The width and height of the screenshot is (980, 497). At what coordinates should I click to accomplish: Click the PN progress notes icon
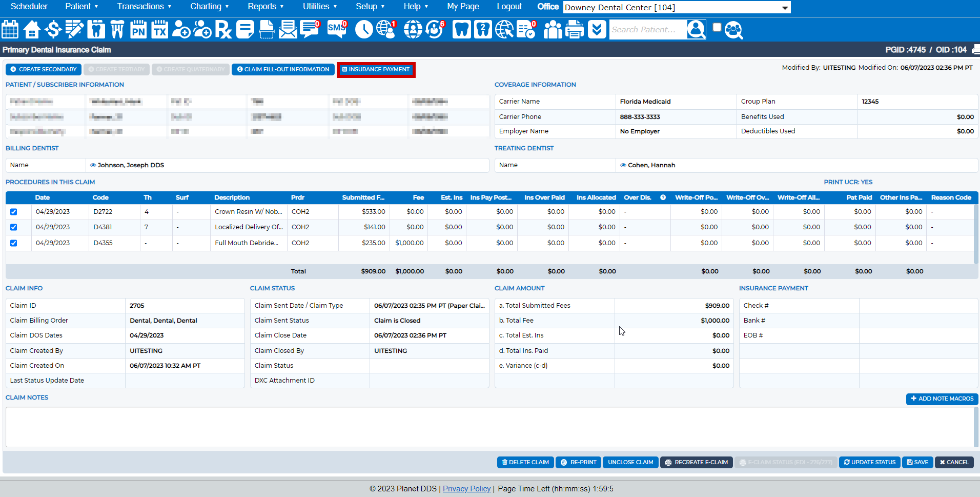138,29
